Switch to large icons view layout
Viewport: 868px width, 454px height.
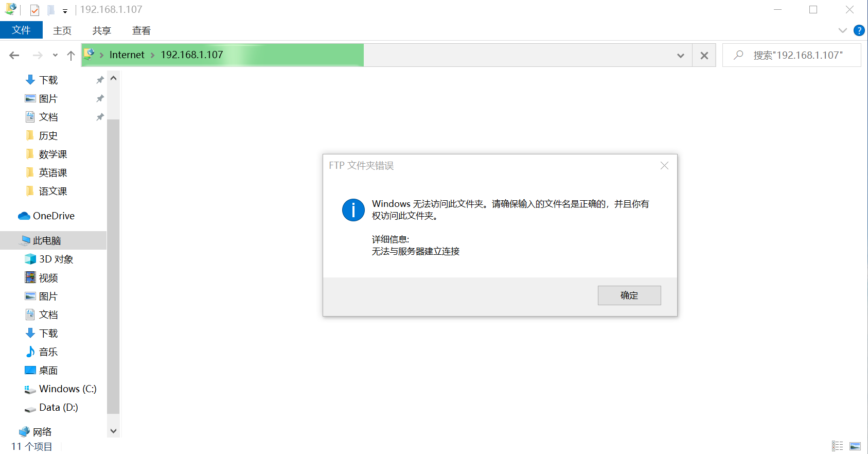855,446
